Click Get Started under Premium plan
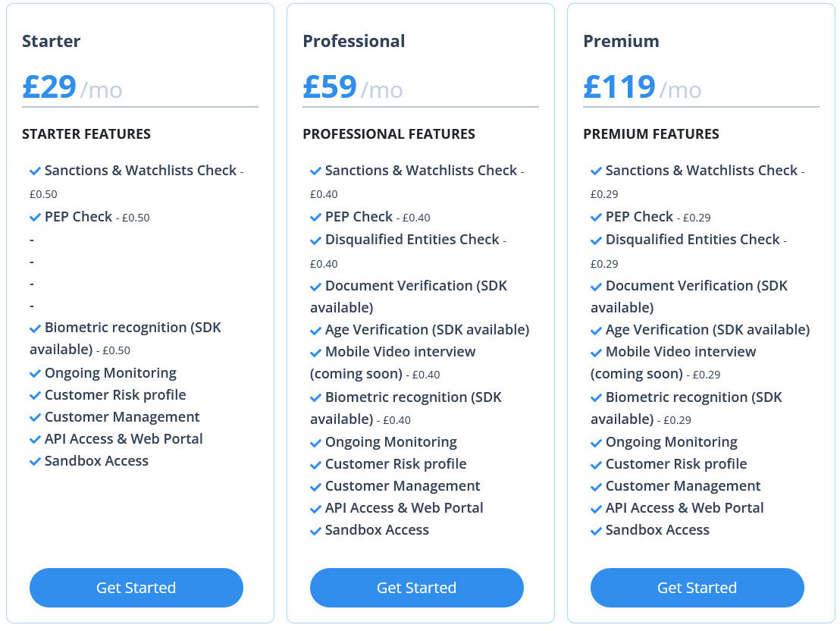Viewport: 840px width, 631px height. coord(697,588)
